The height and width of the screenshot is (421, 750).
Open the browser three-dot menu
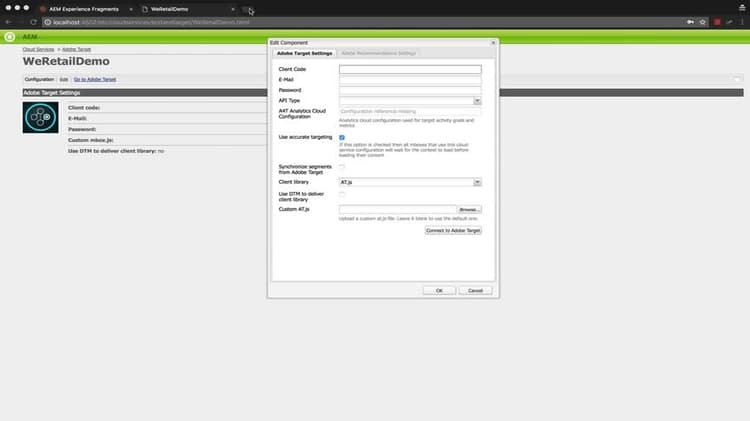point(742,22)
